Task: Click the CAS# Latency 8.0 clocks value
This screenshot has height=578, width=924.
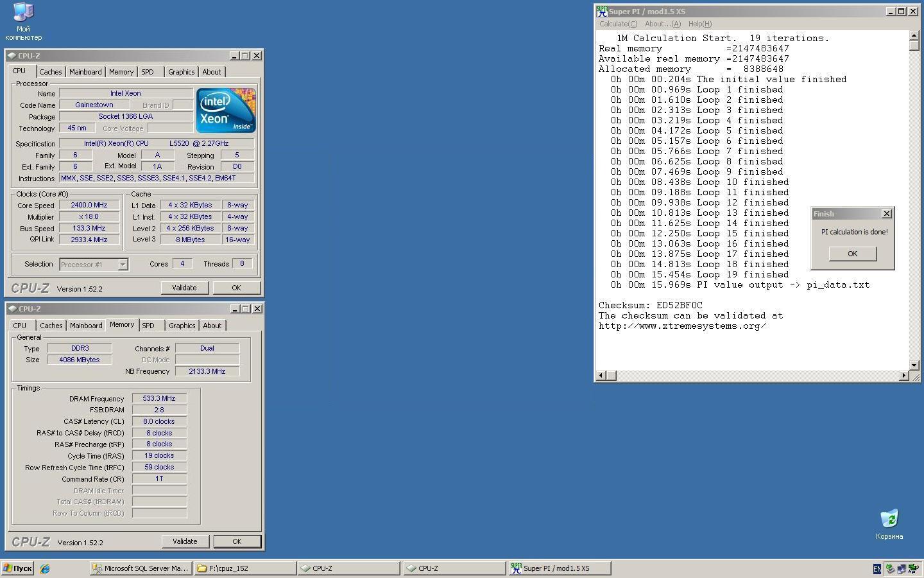Action: click(x=159, y=421)
